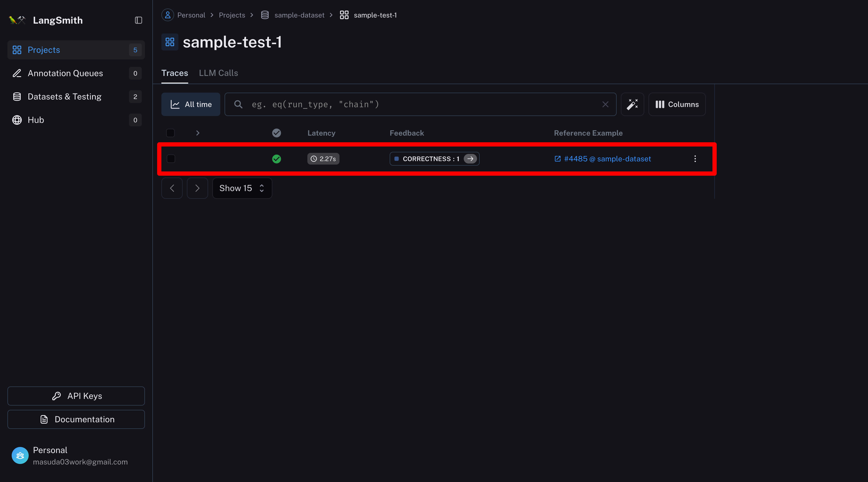This screenshot has height=482, width=868.
Task: Open the Columns selector
Action: [677, 104]
